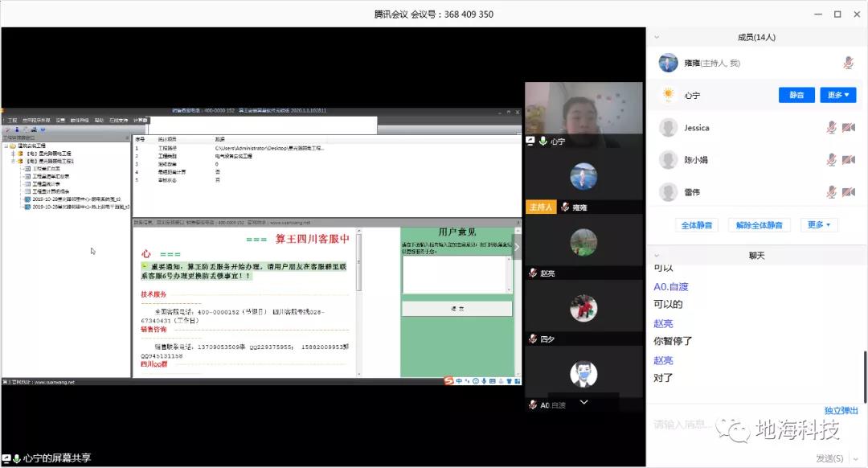The height and width of the screenshot is (468, 868).
Task: Open the 更多 dropdown next to 心宁
Action: [837, 95]
